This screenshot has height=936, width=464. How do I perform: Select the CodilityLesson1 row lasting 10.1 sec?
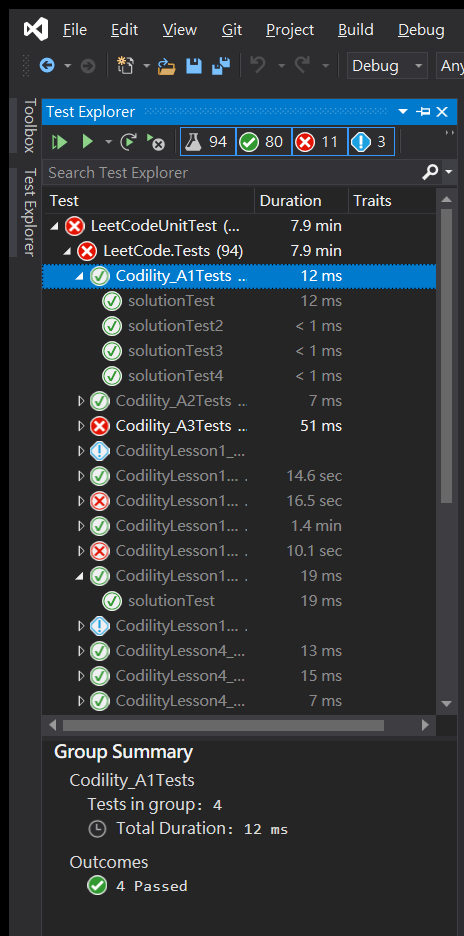239,551
